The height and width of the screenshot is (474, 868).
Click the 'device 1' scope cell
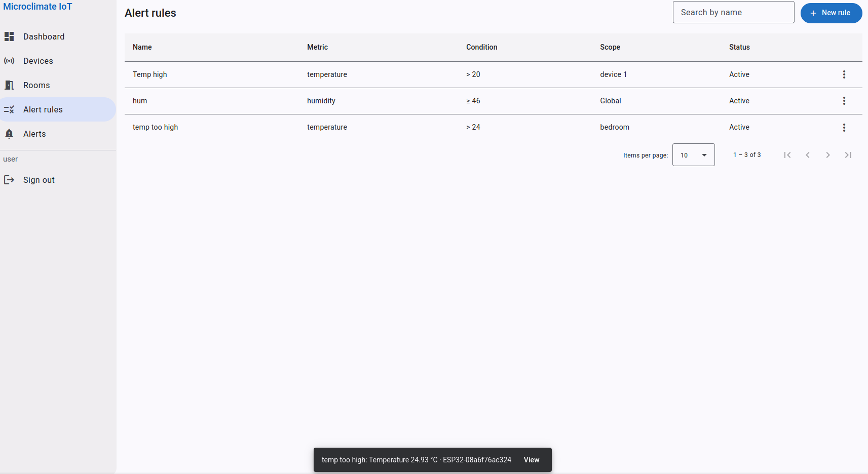point(614,74)
